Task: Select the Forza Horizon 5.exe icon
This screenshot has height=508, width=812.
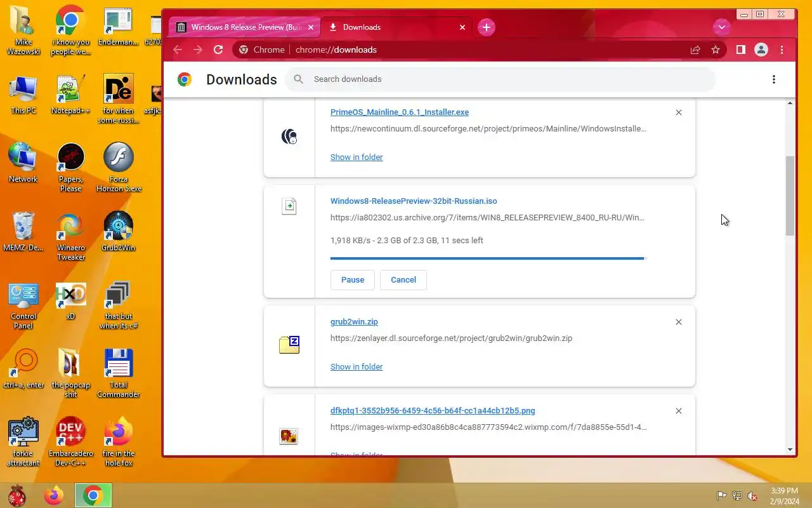Action: (x=119, y=168)
